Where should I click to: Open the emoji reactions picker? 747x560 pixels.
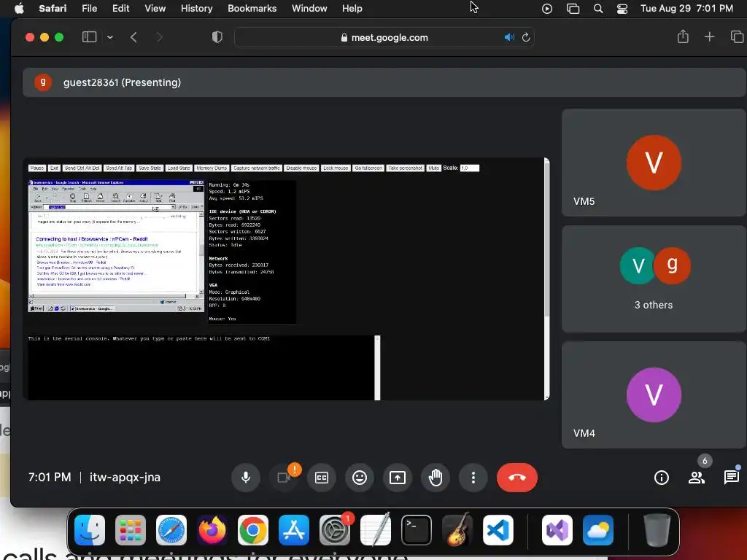click(360, 477)
